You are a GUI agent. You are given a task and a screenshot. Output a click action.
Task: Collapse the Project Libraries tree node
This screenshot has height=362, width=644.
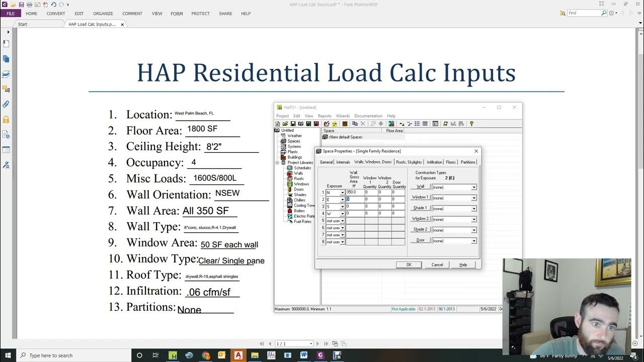click(x=277, y=162)
